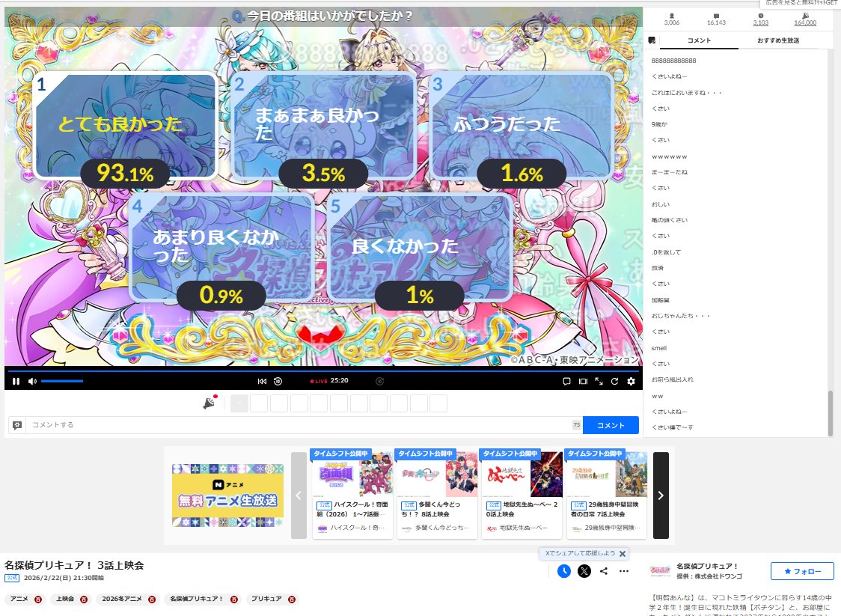Go to previous recommended broadcasts
Viewport: 841px width, 616px height.
299,495
